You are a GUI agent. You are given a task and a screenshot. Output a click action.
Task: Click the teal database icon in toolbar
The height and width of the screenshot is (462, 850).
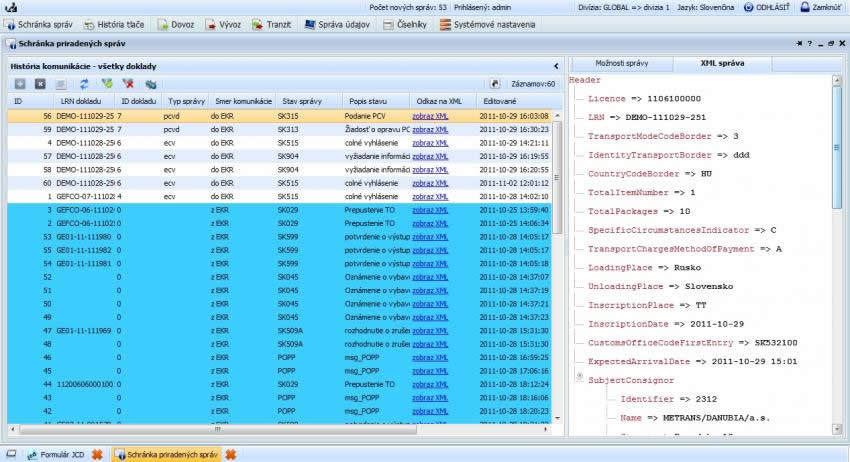(x=151, y=84)
